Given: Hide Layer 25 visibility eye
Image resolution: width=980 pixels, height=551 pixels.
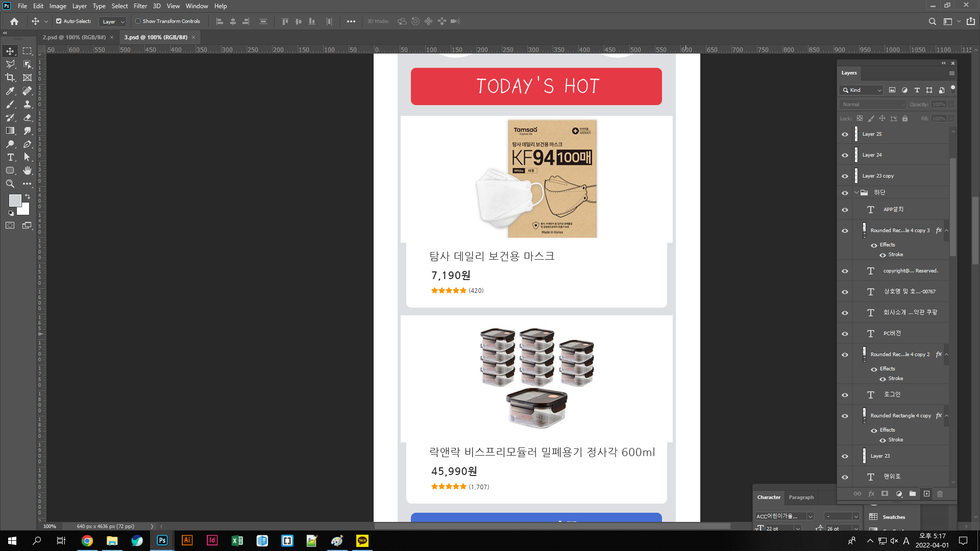Looking at the screenshot, I should point(845,135).
